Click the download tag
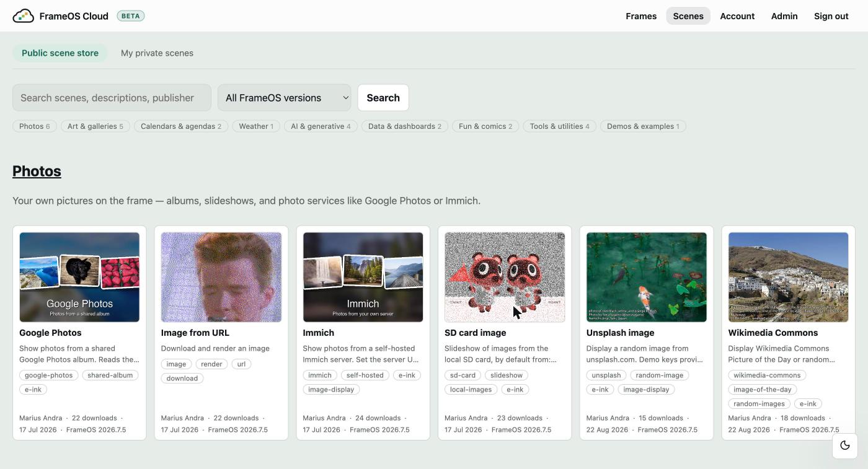Viewport: 868px width, 469px height. pyautogui.click(x=182, y=379)
